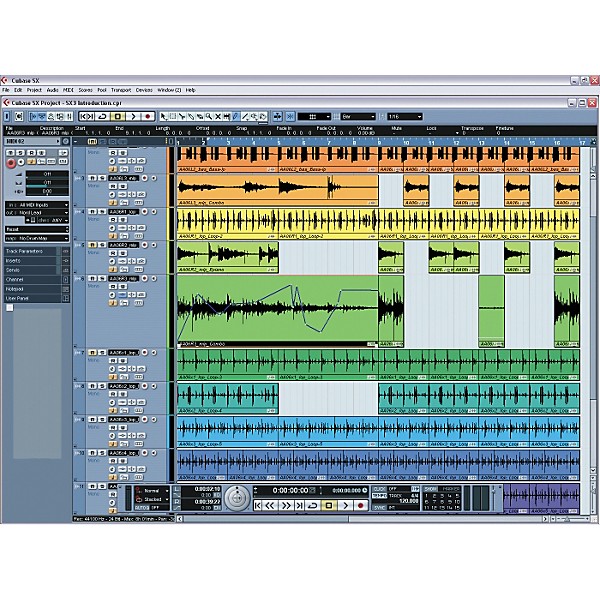
Task: Select the Draw pencil tool
Action: 236,116
